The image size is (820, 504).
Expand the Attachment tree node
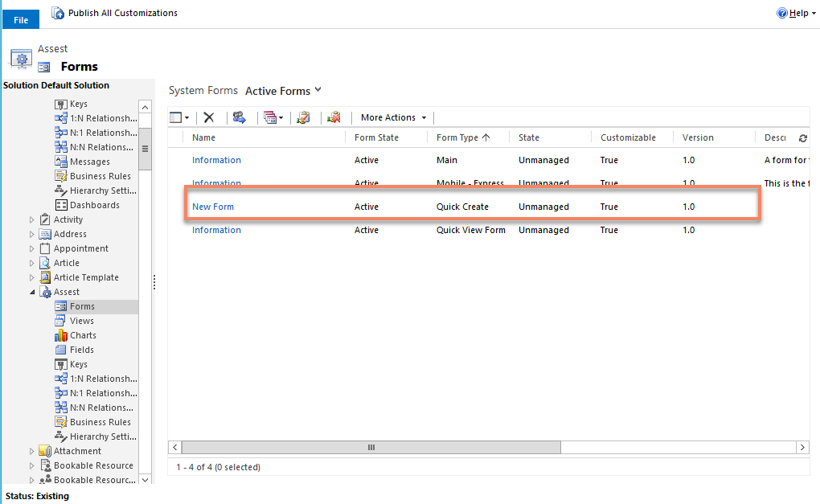point(31,450)
